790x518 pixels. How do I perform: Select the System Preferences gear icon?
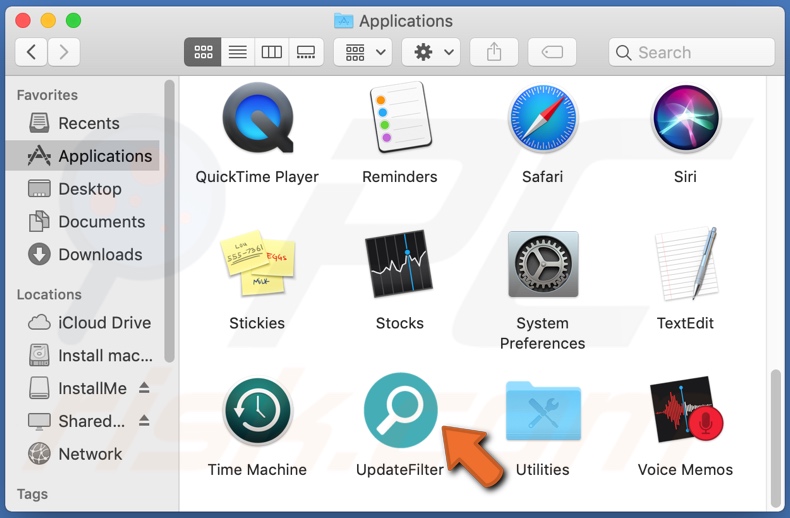[543, 264]
